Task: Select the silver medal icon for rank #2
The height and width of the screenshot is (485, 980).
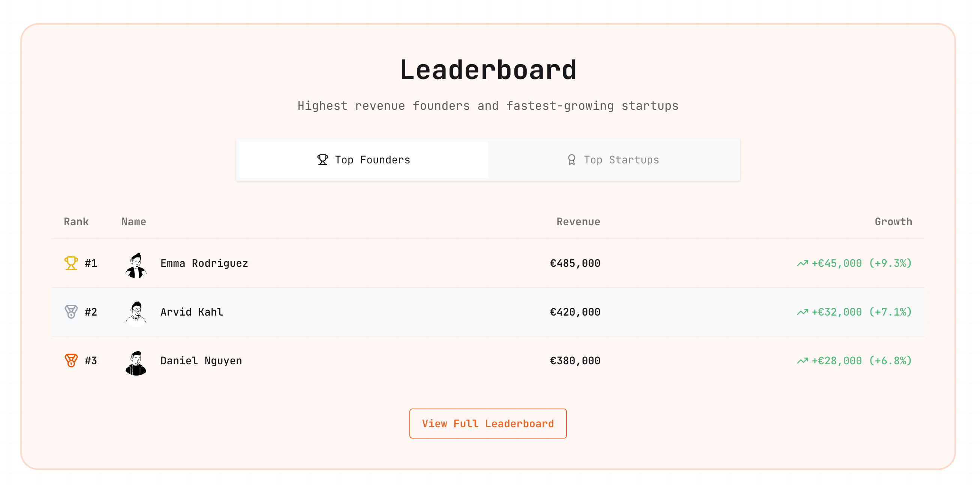Action: point(71,312)
